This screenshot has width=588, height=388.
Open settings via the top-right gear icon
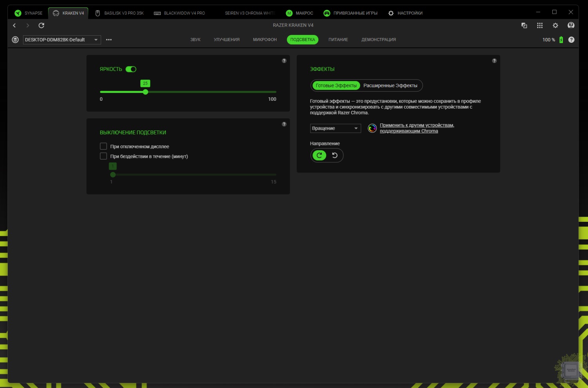[555, 25]
